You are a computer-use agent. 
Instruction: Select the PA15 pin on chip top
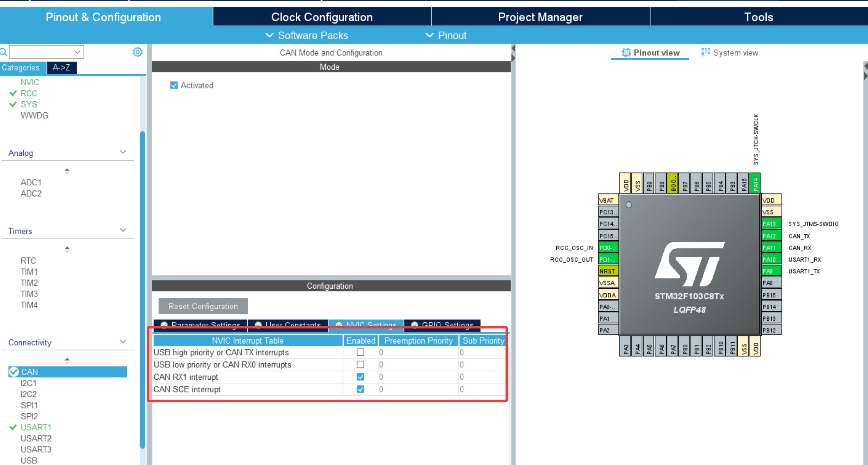(744, 183)
